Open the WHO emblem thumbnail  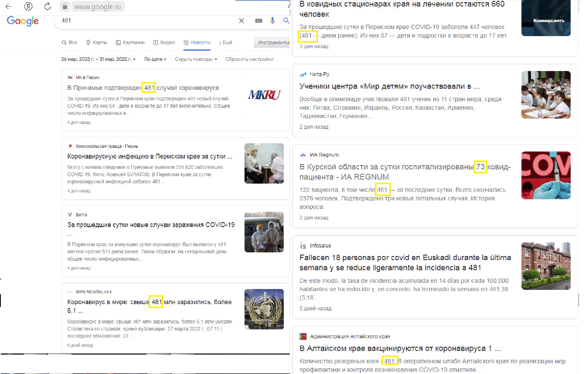pyautogui.click(x=264, y=309)
